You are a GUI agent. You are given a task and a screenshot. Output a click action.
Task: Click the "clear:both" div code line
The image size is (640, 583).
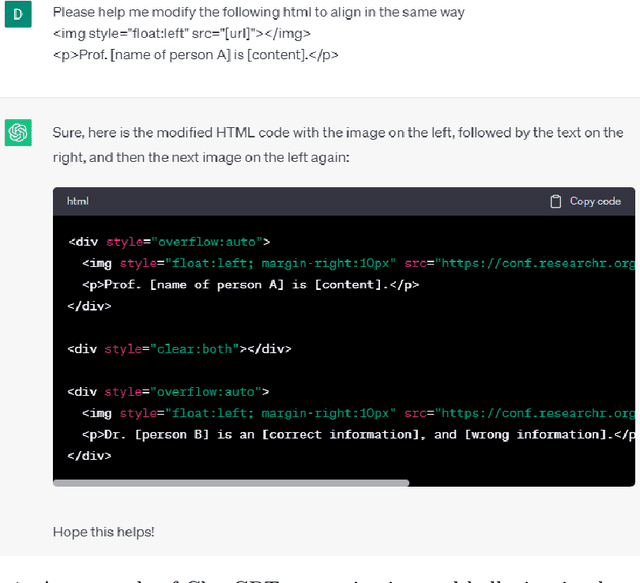click(x=179, y=349)
